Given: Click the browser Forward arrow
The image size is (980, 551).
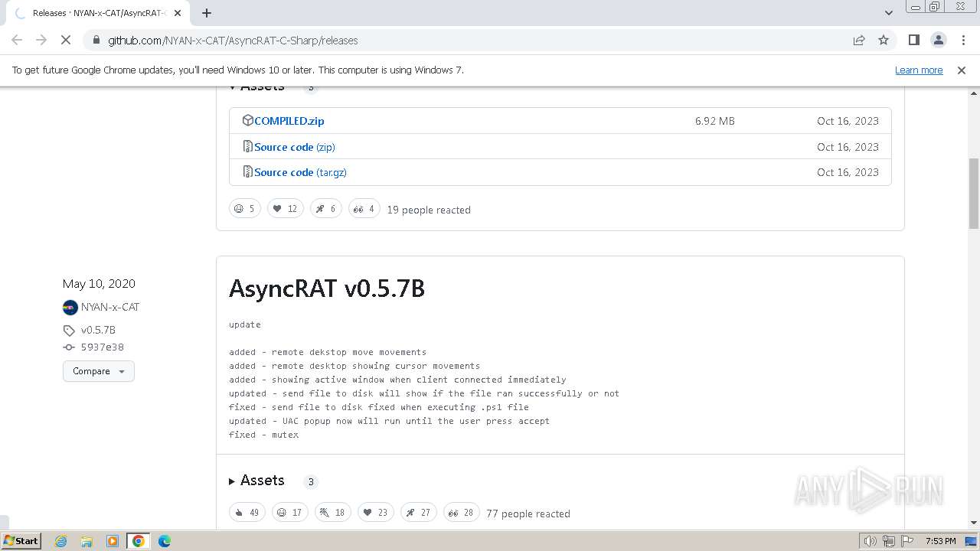Looking at the screenshot, I should click(41, 40).
